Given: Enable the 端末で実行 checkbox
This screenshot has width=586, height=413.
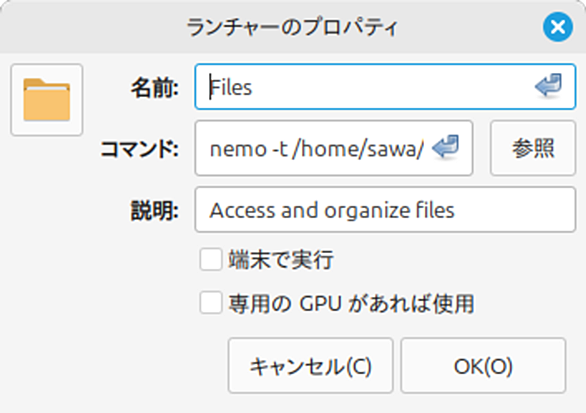Looking at the screenshot, I should click(x=211, y=259).
